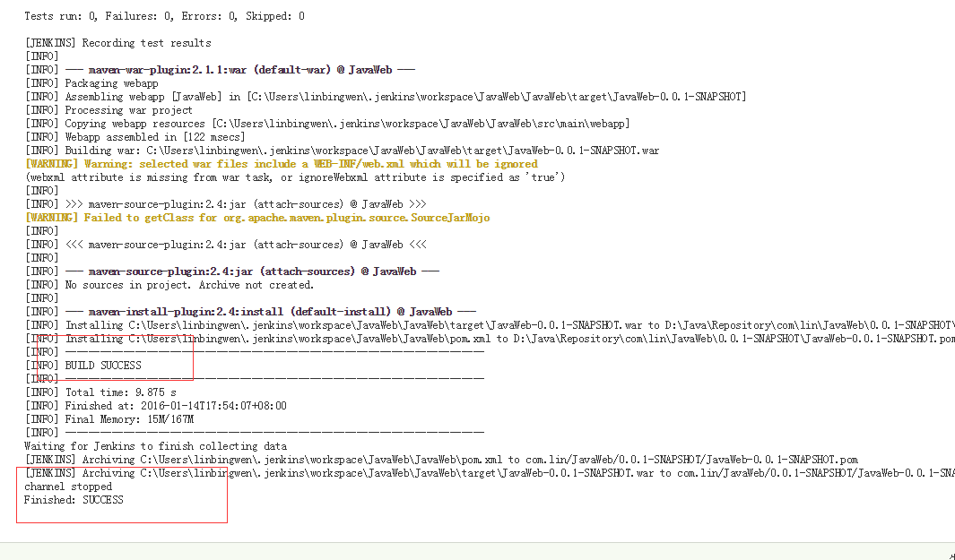The height and width of the screenshot is (560, 955).
Task: Click the 'channel stopped' line
Action: 68,487
